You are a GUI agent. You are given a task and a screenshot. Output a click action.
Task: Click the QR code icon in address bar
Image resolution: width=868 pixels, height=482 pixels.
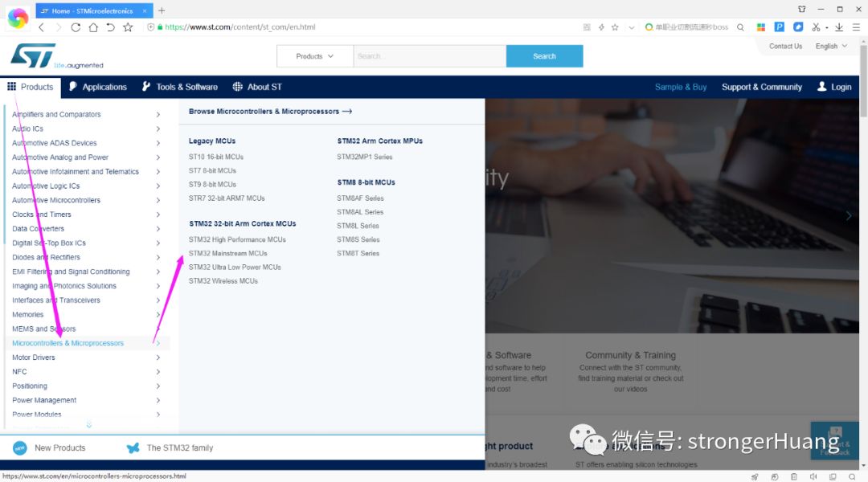tap(587, 27)
